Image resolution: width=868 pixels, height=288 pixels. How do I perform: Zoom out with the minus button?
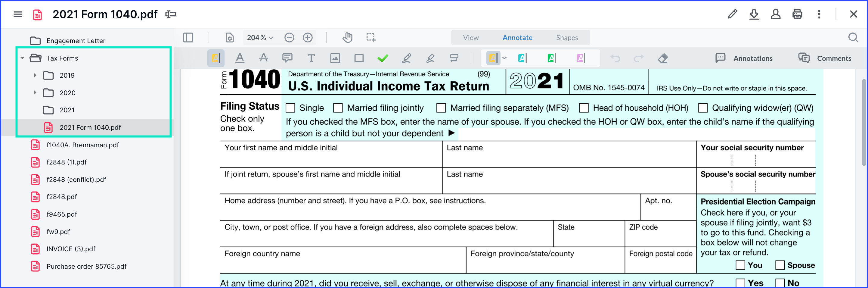[289, 37]
